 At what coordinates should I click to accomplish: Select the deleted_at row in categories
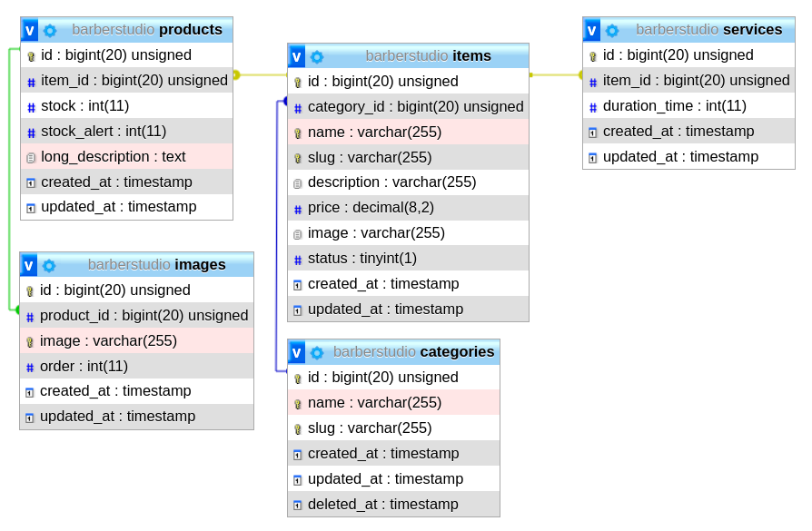pyautogui.click(x=382, y=505)
